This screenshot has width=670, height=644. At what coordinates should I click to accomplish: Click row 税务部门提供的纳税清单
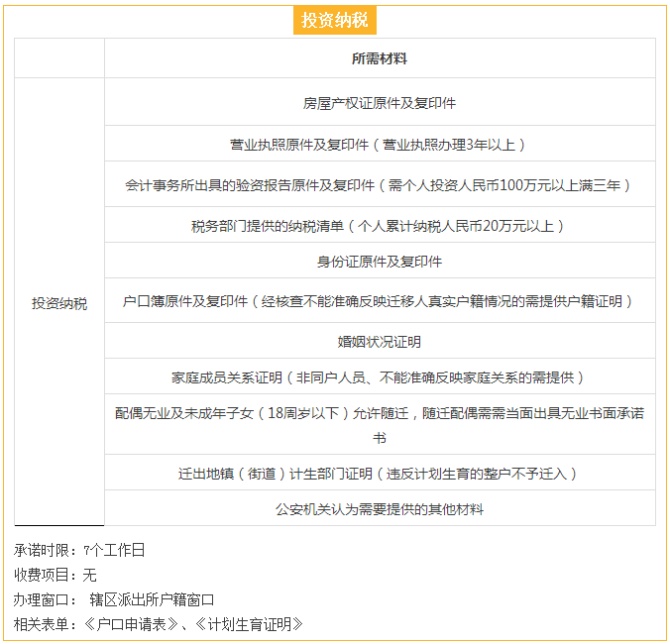[380, 225]
